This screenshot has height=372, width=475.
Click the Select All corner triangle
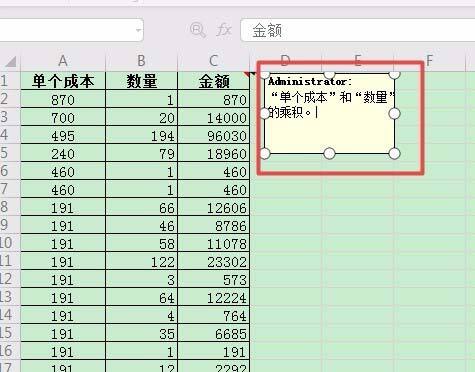(x=11, y=61)
